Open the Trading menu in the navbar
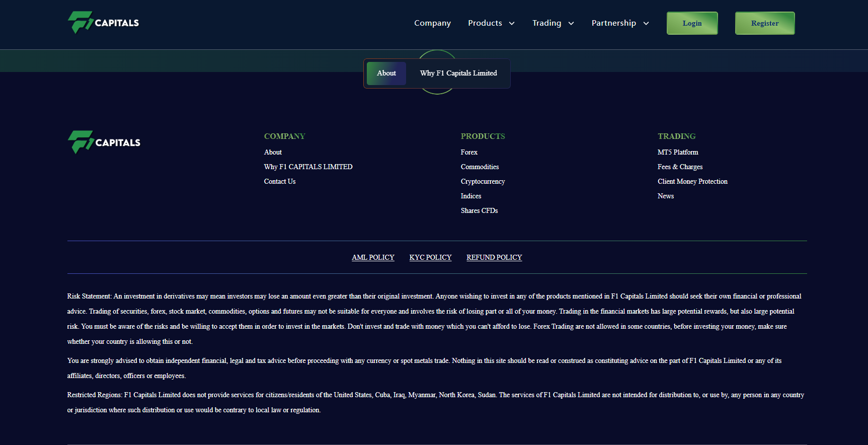 point(546,23)
